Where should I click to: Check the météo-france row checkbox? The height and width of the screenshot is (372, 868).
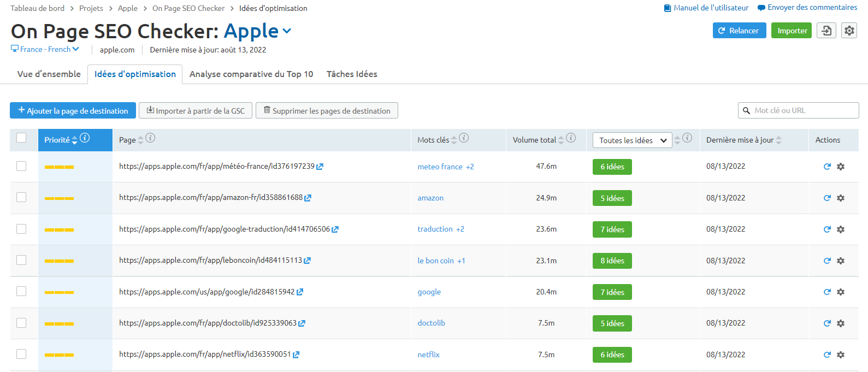(21, 166)
